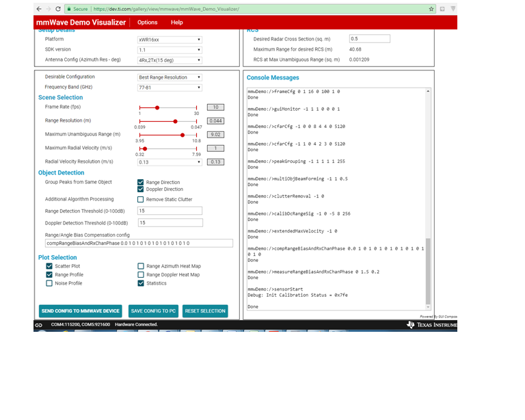Click the connection link icon in status bar

[x=39, y=325]
